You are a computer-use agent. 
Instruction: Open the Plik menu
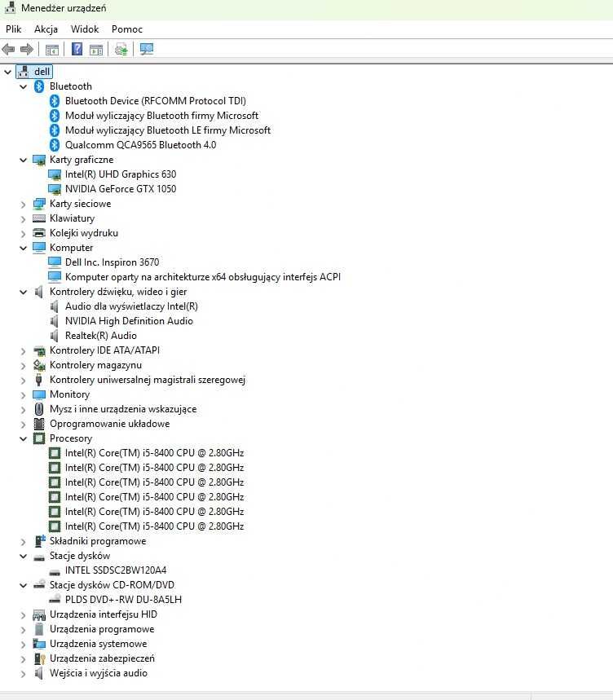(x=13, y=29)
